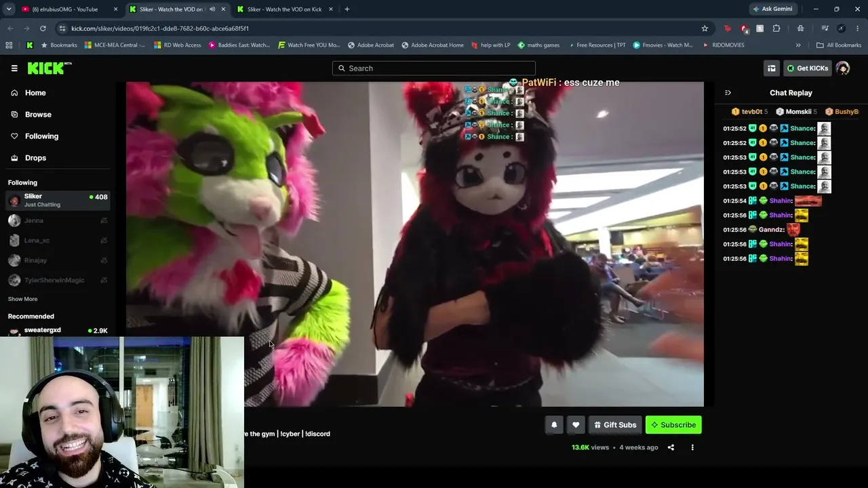Image resolution: width=868 pixels, height=488 pixels.
Task: Select top gifter Momskii
Action: tap(796, 112)
